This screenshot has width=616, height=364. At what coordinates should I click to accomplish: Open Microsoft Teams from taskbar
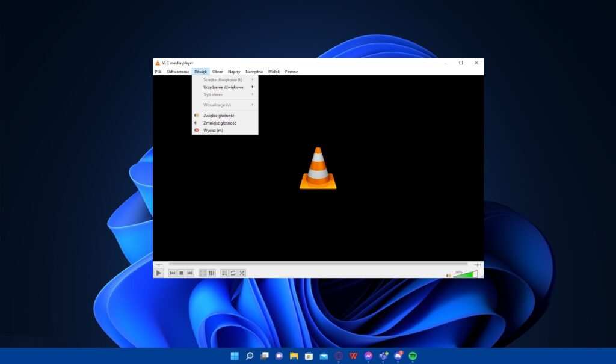(x=383, y=356)
